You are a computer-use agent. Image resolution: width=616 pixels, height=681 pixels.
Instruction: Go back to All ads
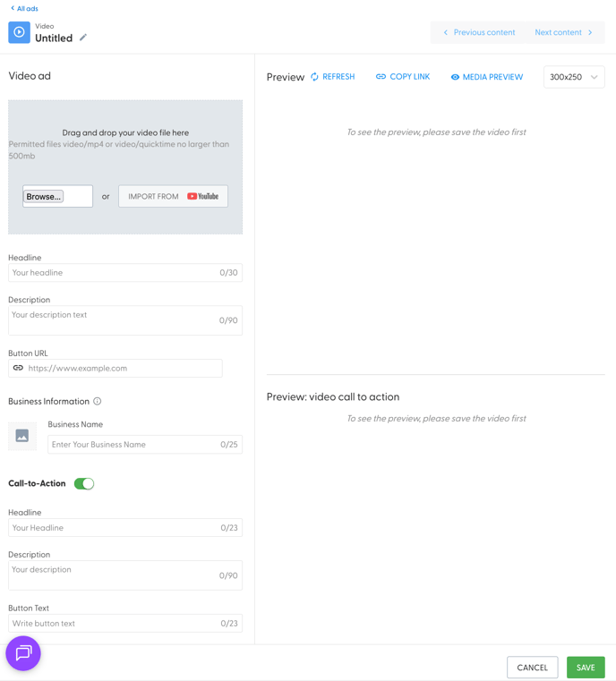pyautogui.click(x=24, y=9)
